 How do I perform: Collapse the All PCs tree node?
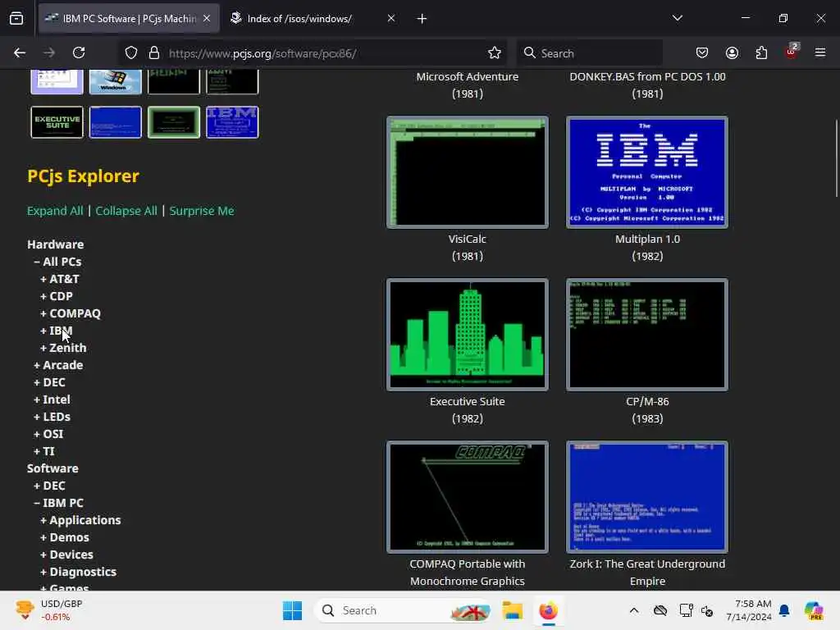pos(57,262)
